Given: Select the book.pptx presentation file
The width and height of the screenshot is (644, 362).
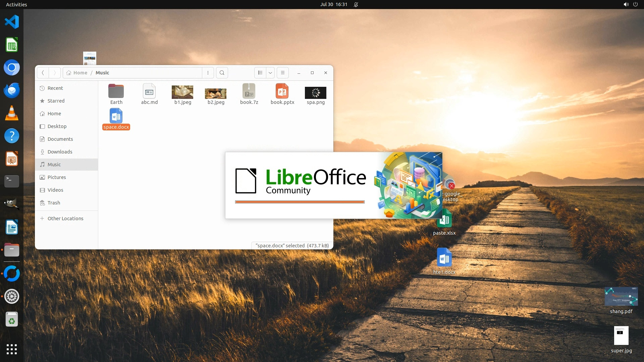Looking at the screenshot, I should coord(282,92).
